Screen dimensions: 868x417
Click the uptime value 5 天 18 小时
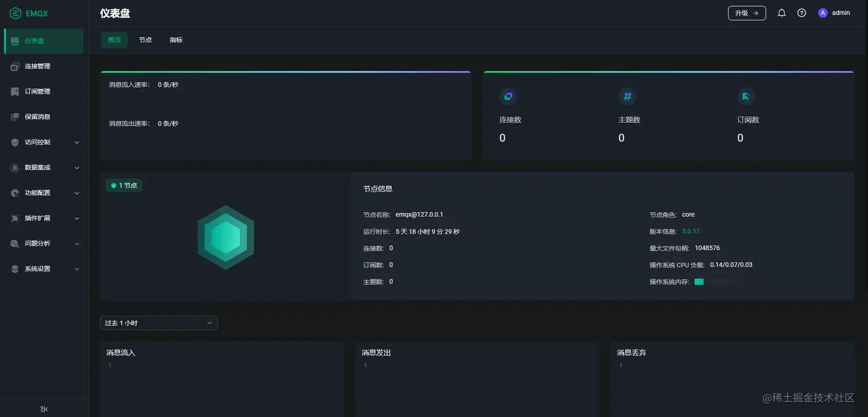[x=428, y=232]
